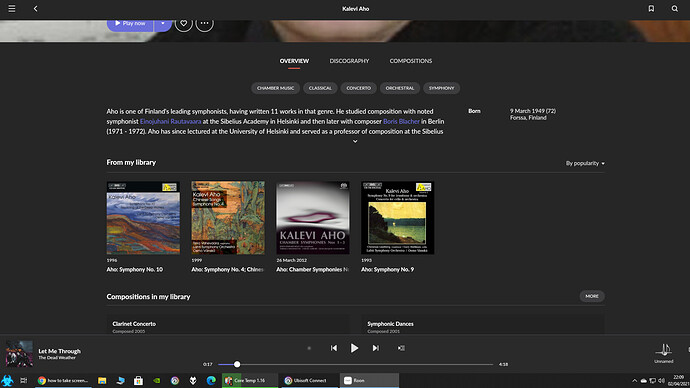Follow the Boris Blacher link

pos(401,121)
